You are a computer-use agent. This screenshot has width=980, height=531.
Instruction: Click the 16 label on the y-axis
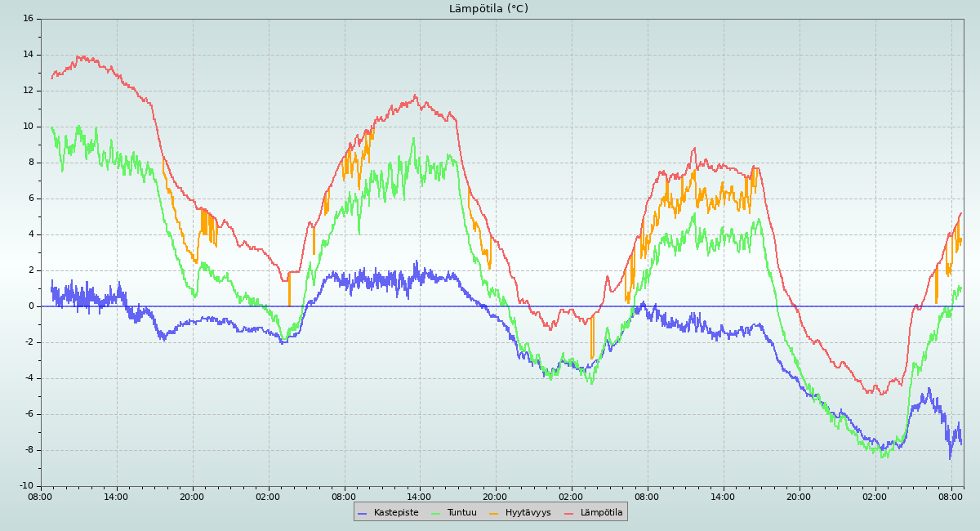28,19
